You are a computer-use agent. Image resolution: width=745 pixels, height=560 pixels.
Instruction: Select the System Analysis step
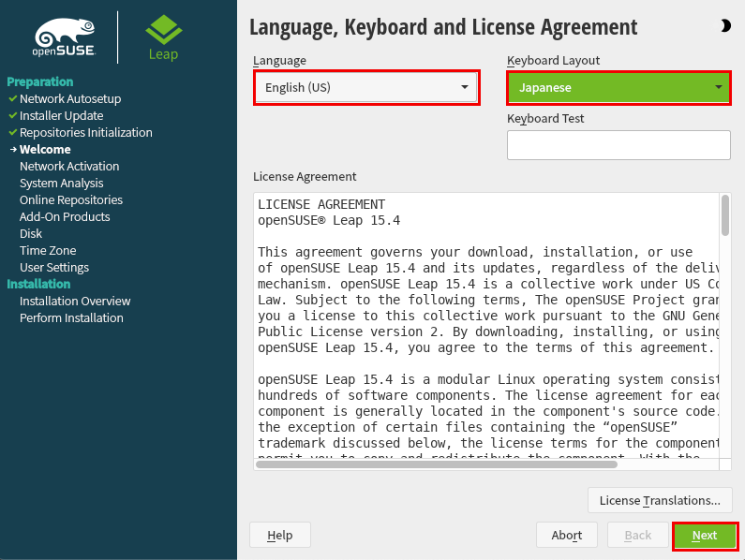click(61, 184)
